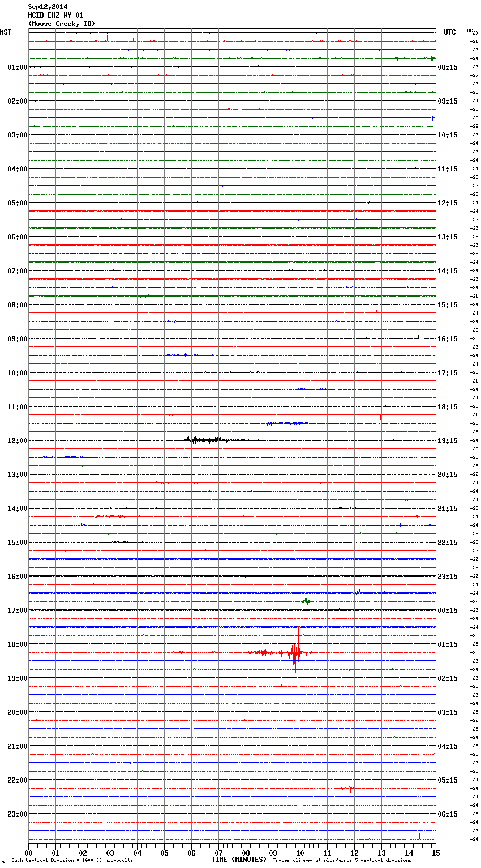Click the 06:00 MST time label
The width and height of the screenshot is (481, 868).
[18, 237]
